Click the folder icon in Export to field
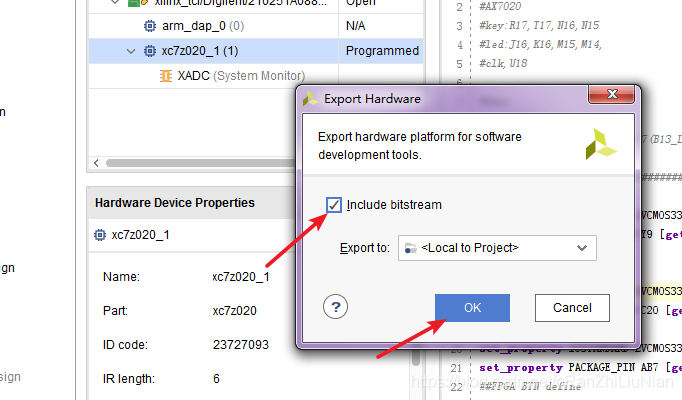 [410, 248]
